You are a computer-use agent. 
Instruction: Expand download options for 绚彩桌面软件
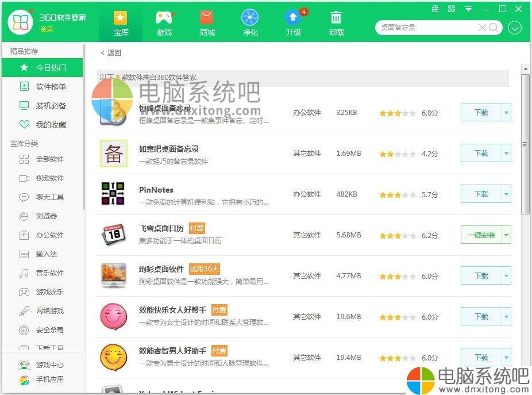pyautogui.click(x=506, y=275)
